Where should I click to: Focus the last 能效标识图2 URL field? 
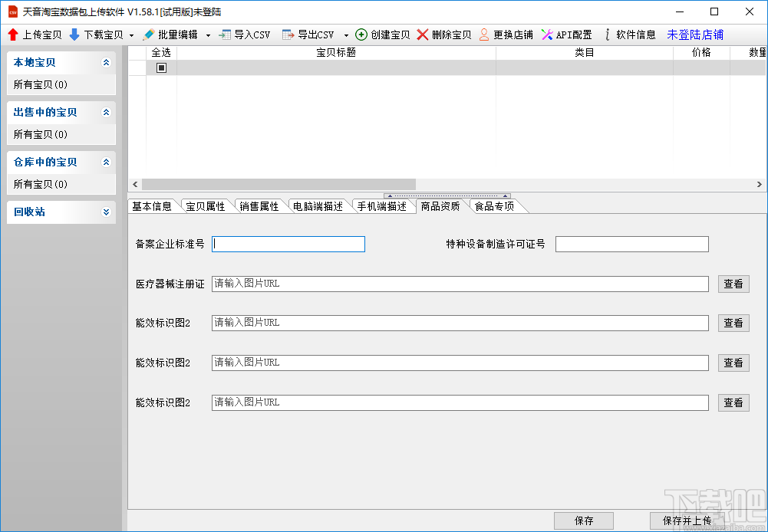point(460,402)
